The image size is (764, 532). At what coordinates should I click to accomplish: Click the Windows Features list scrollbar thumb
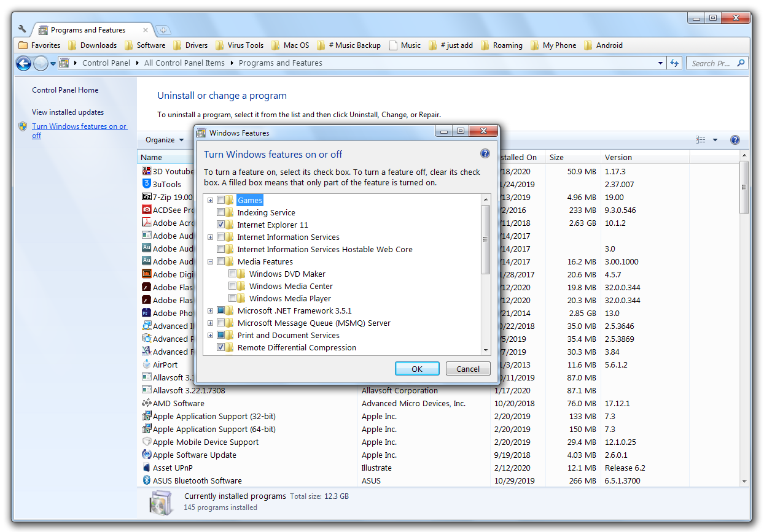tap(486, 240)
